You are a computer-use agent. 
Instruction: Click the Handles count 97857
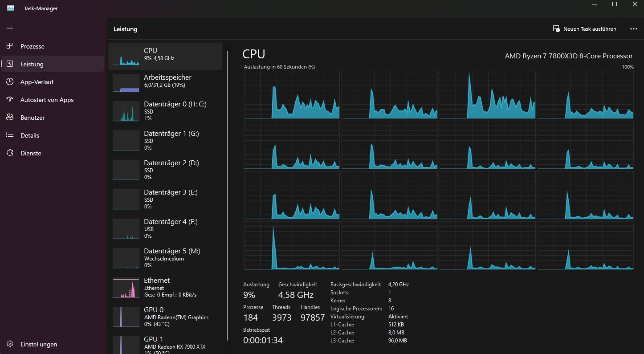tap(313, 318)
